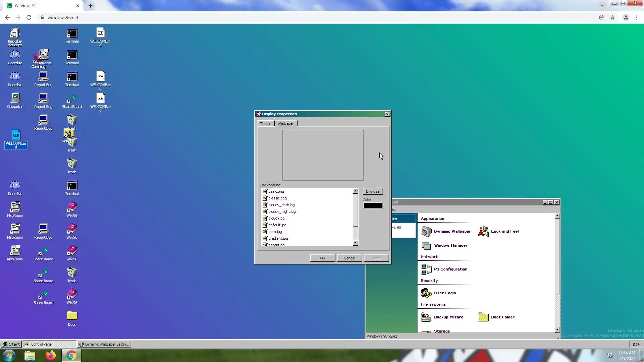
Task: Select cloudy_night.jpg from background list
Action: coord(282,212)
